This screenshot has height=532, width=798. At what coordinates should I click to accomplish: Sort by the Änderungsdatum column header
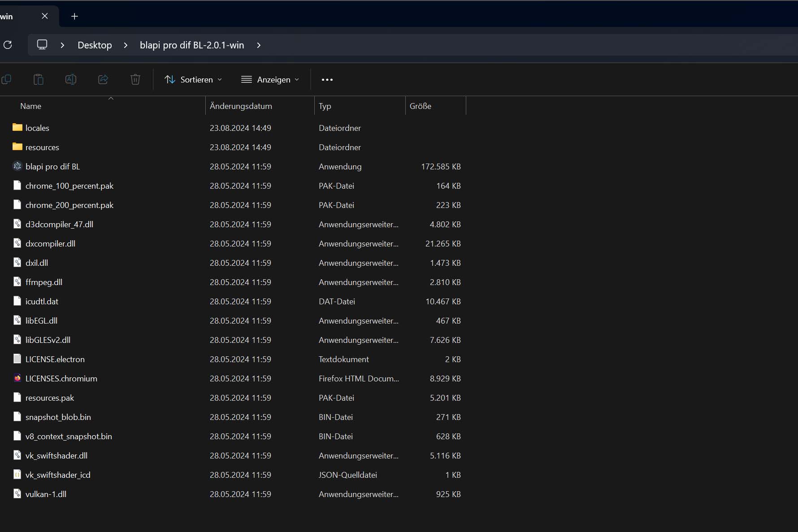click(x=241, y=106)
